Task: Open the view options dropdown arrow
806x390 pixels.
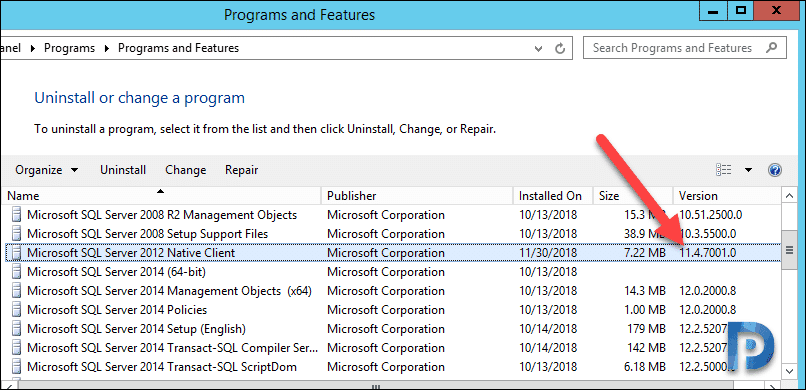Action: point(748,170)
